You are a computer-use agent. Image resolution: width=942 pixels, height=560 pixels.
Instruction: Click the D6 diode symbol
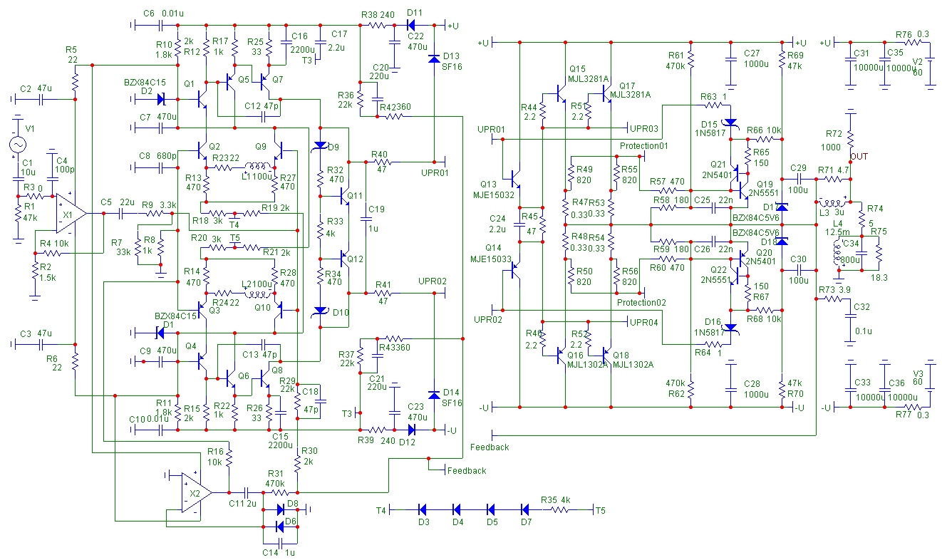point(281,527)
